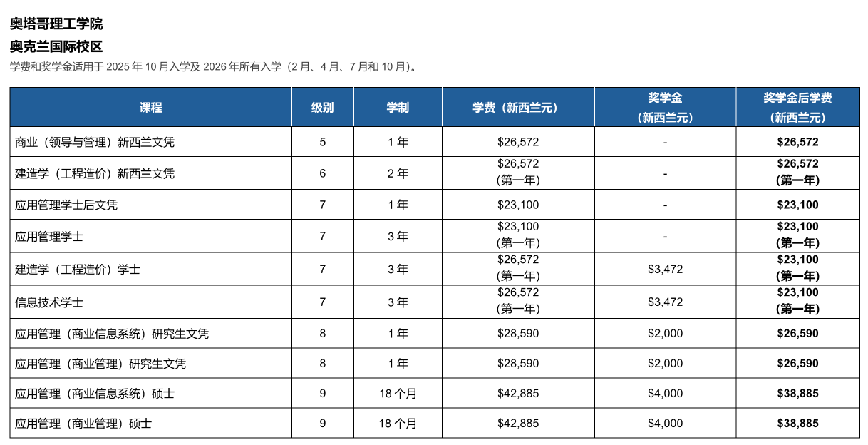Click the 学费(新西兰元) column header
Image resolution: width=868 pixels, height=445 pixels.
point(518,107)
